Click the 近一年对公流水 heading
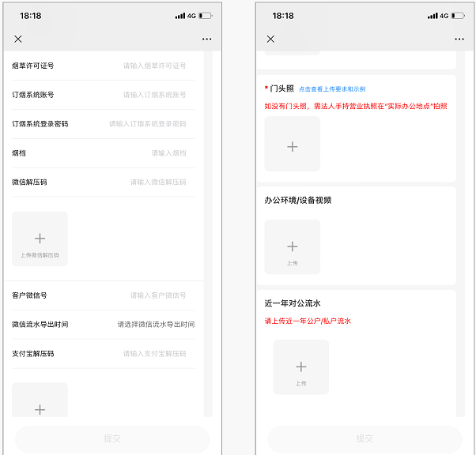This screenshot has width=476, height=455. pyautogui.click(x=293, y=303)
